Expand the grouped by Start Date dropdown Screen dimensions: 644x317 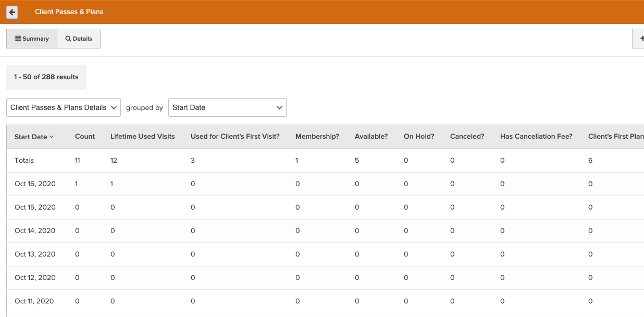pos(227,107)
